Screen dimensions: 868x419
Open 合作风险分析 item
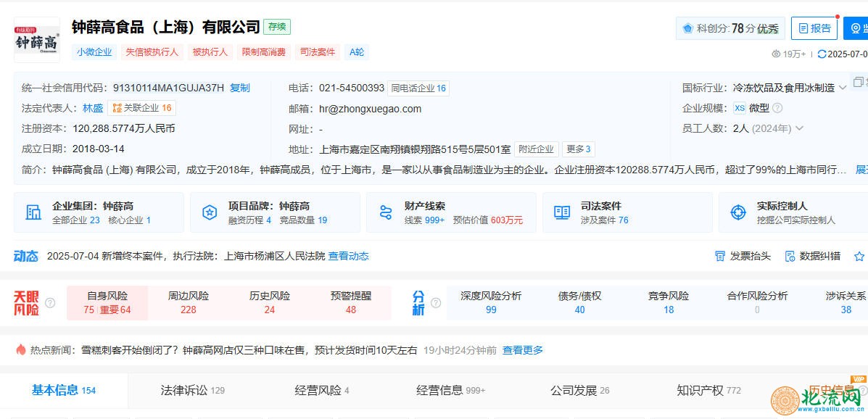(x=757, y=303)
